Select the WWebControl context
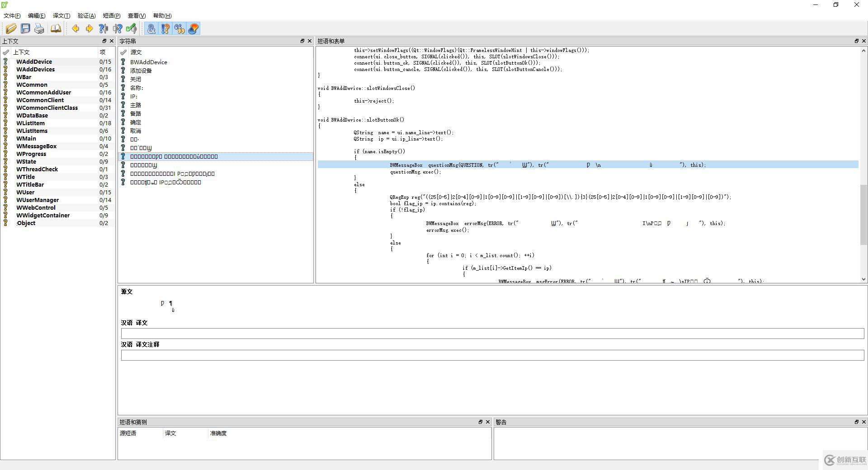 click(x=57, y=208)
